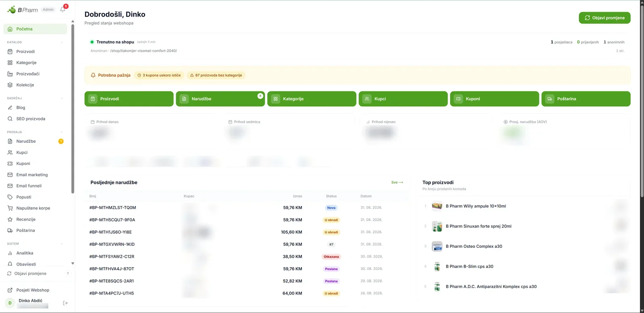This screenshot has height=313, width=644.
Task: Click the Recenzije star icon
Action: coord(10,219)
